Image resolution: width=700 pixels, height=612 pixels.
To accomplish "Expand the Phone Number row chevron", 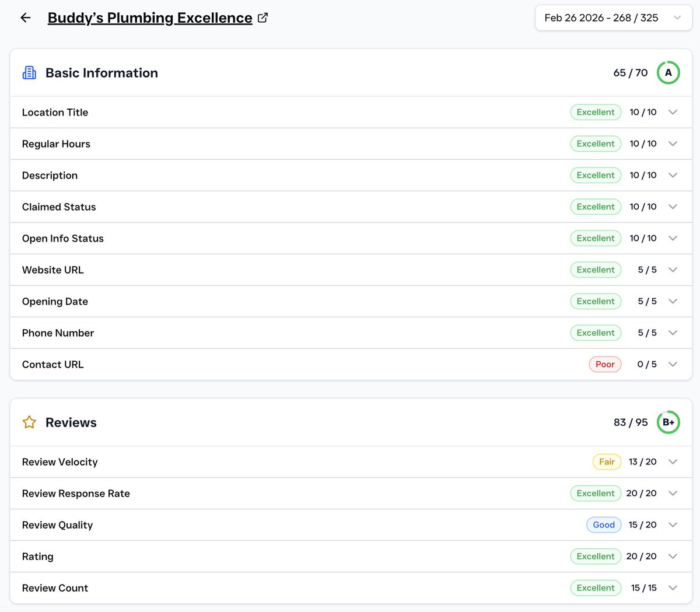I will coord(673,333).
